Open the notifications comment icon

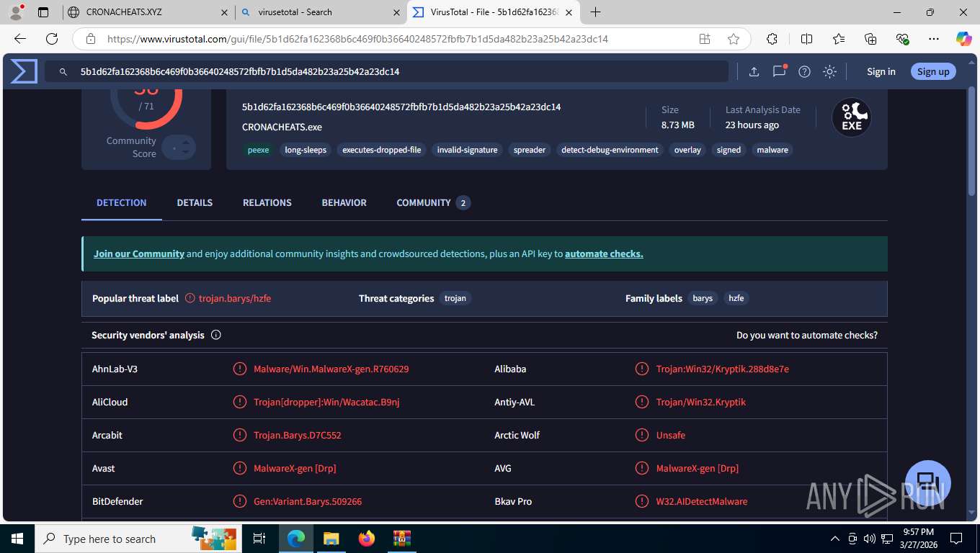pos(779,71)
